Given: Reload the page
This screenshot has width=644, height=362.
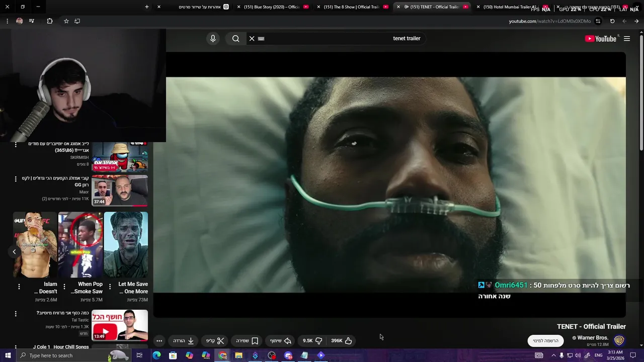Looking at the screenshot, I should point(612,21).
